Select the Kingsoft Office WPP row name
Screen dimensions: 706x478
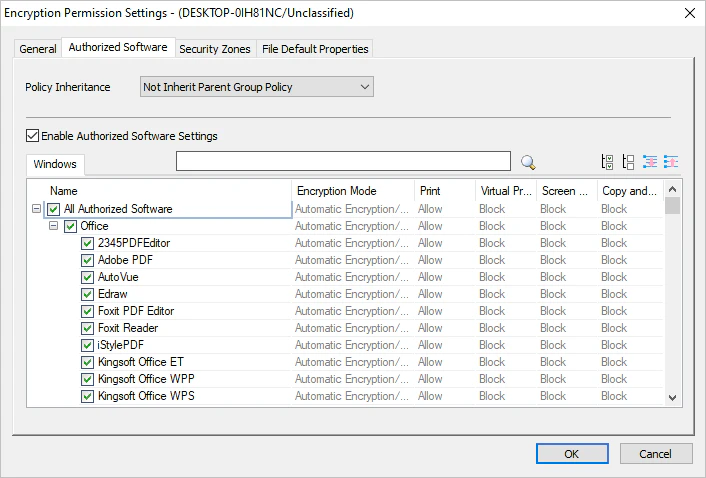click(x=146, y=379)
